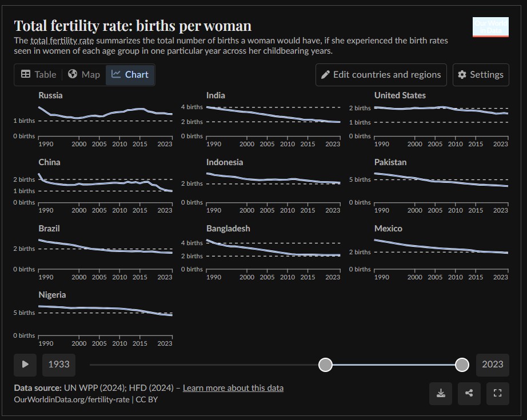The height and width of the screenshot is (420, 527).
Task: Enter full-screen mode
Action: coord(497,393)
